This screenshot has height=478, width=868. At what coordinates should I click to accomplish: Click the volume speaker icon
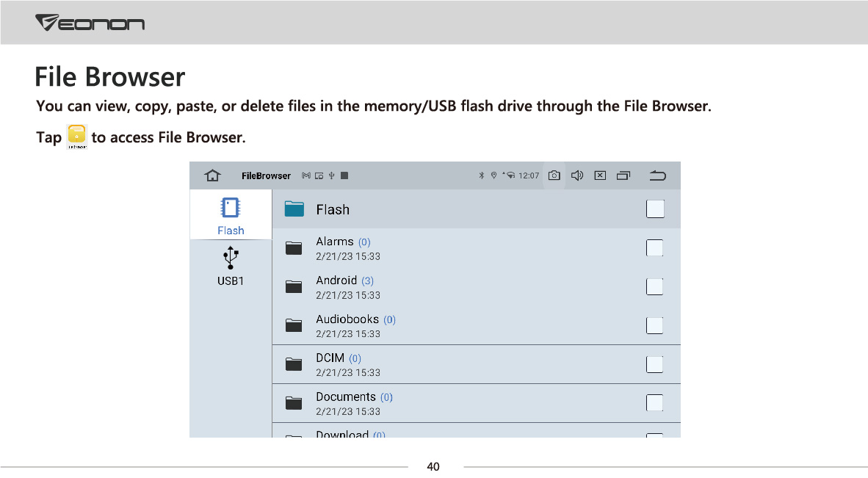click(x=577, y=175)
